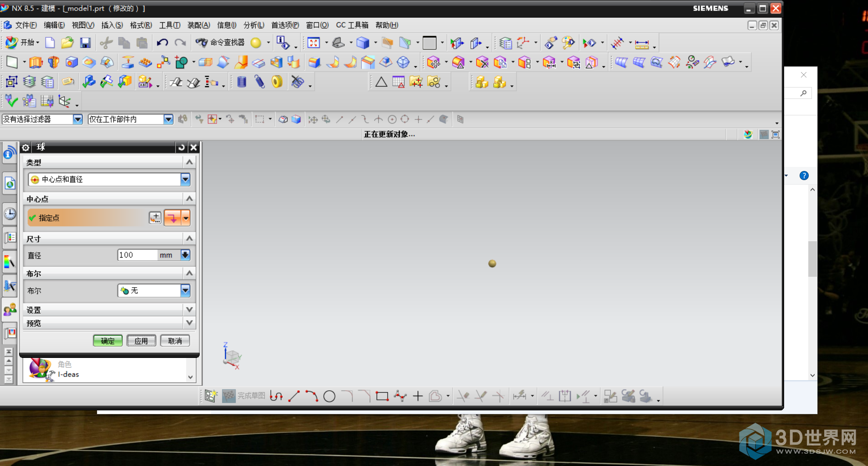This screenshot has height=466, width=868.
Task: Click the yellow ring icon in third toolbar row
Action: pyautogui.click(x=277, y=82)
